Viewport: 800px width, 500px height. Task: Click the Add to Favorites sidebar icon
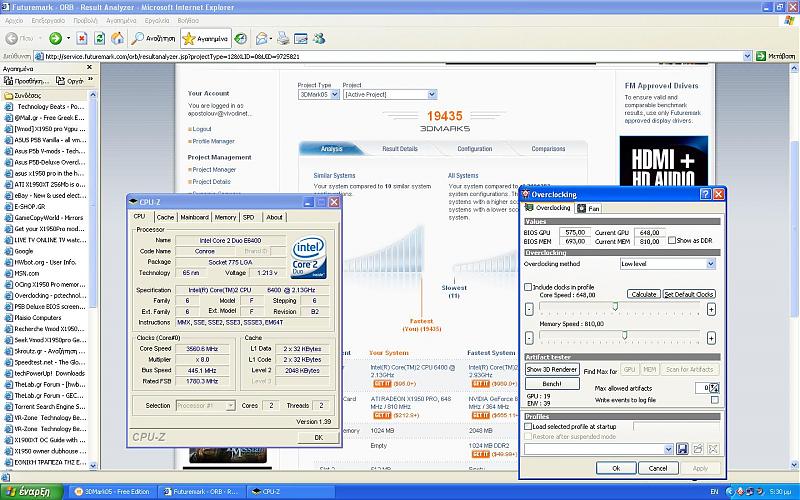pyautogui.click(x=8, y=81)
